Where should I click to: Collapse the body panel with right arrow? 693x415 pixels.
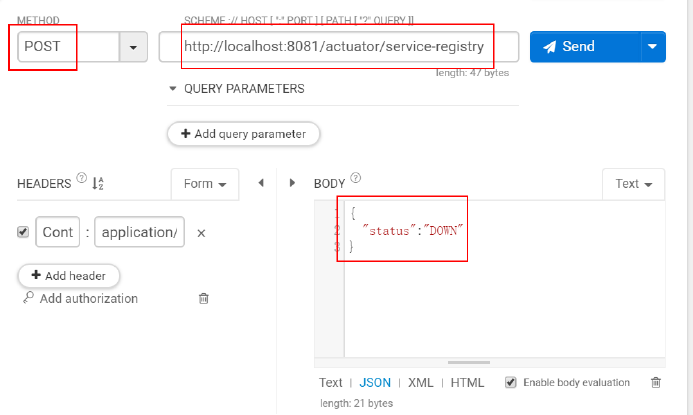click(293, 183)
